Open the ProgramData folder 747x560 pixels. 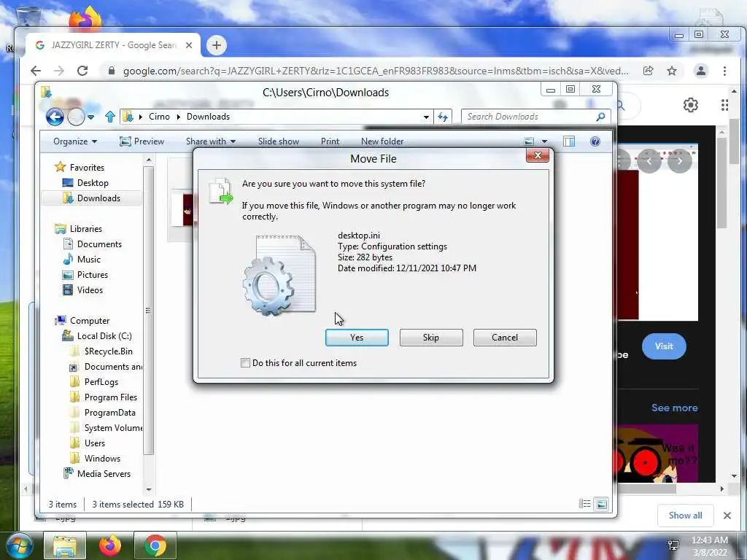click(x=109, y=413)
